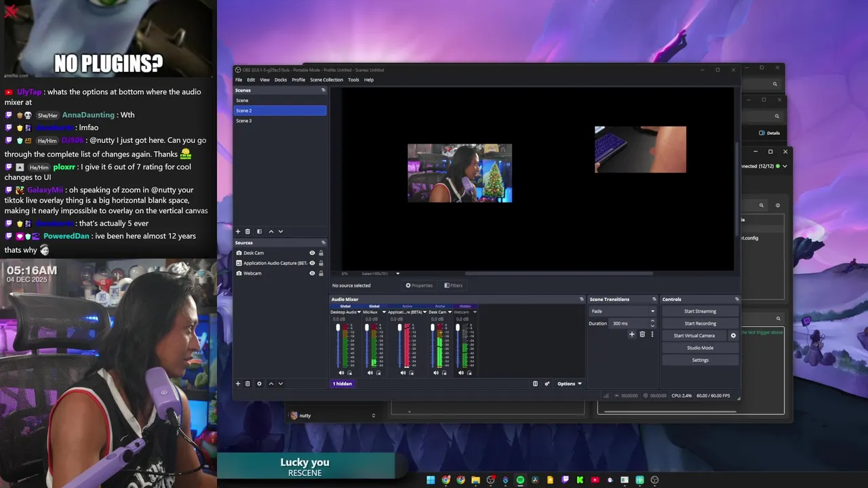
Task: Toggle Webcam source visibility eye
Action: point(312,273)
